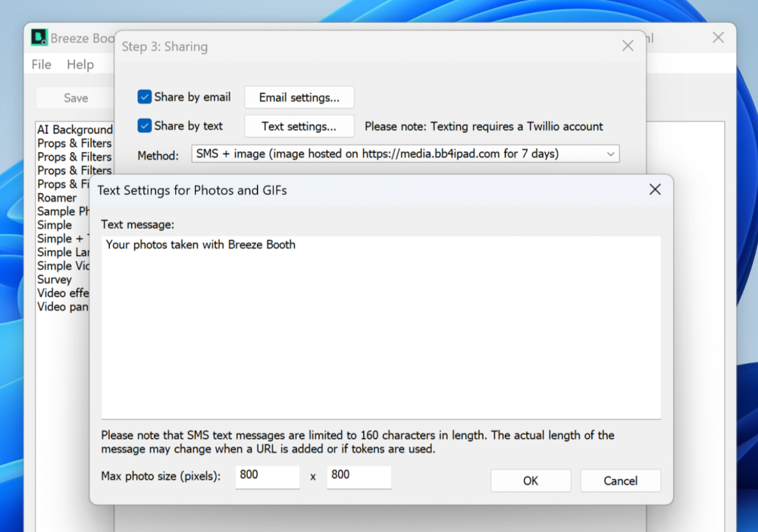Confirm text settings with OK
Image resolution: width=758 pixels, height=532 pixels.
pyautogui.click(x=531, y=480)
